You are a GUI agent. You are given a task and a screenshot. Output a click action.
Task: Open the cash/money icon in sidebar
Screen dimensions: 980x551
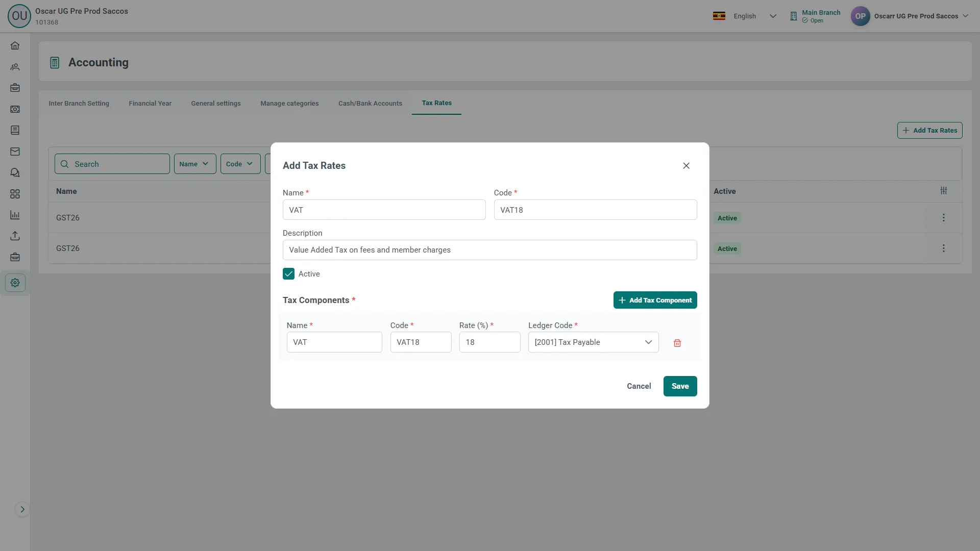tap(15, 109)
